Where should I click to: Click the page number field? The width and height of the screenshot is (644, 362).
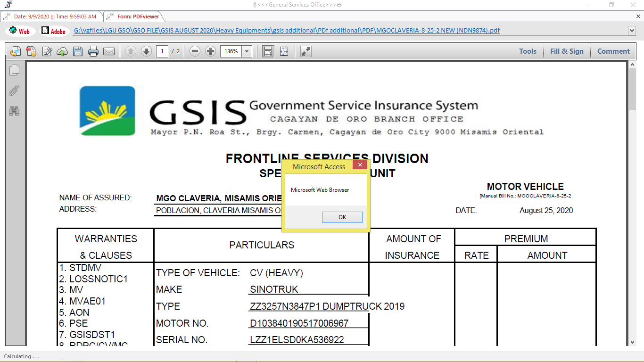coord(162,51)
